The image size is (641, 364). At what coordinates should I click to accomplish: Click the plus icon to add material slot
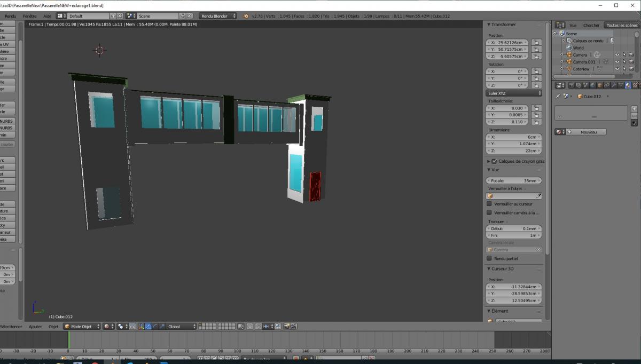coord(634,108)
